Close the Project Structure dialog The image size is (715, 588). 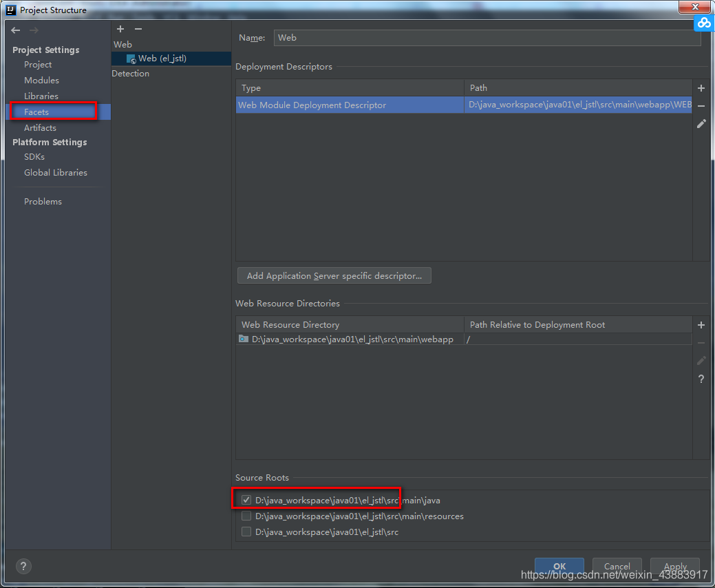(x=694, y=7)
